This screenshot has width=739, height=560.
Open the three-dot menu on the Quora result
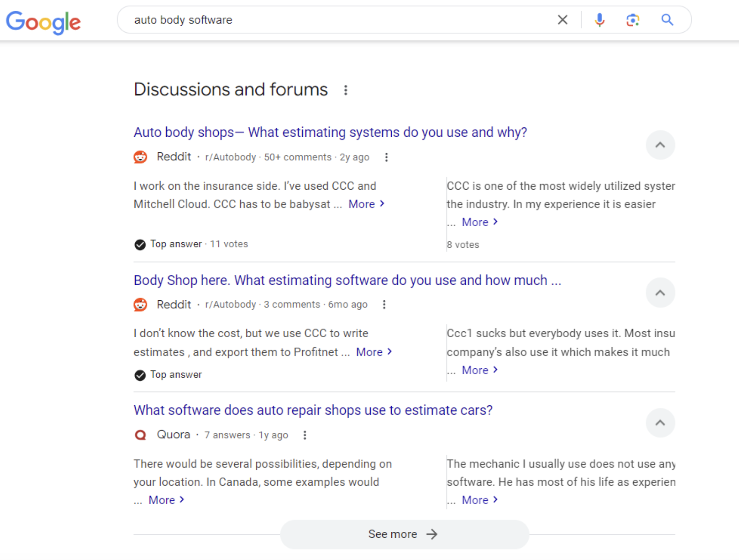coord(305,435)
